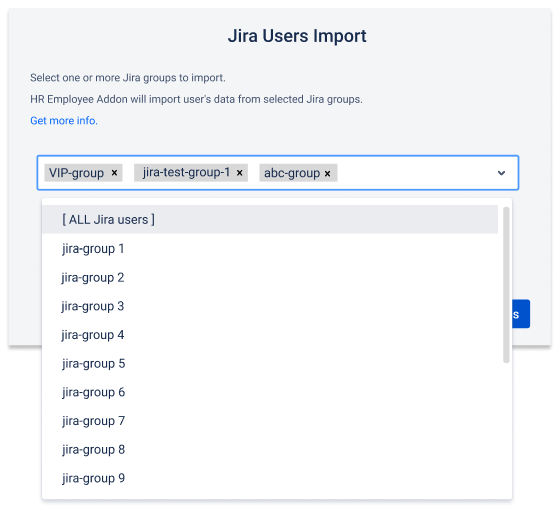The width and height of the screenshot is (559, 517).
Task: Choose jira-group 2 from the list
Action: pos(270,277)
